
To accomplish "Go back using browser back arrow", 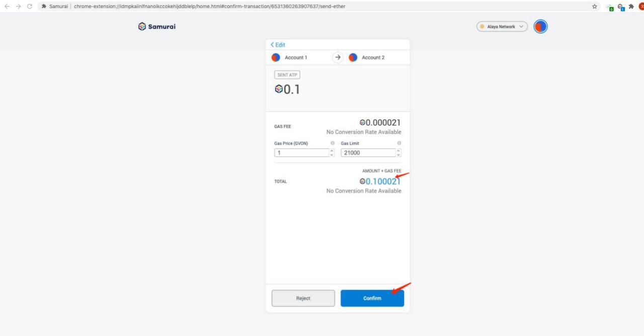I will coord(7,6).
